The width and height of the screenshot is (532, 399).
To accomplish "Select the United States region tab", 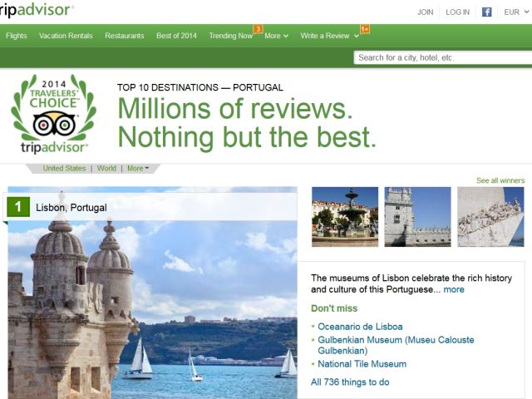I will 64,168.
